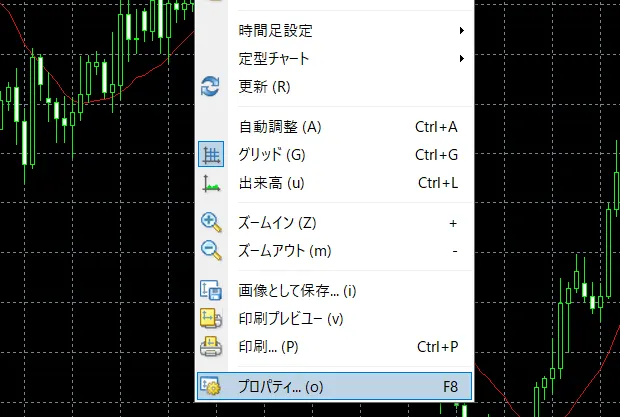The height and width of the screenshot is (417, 620).
Task: Toggle 出来高 (u) menu entry
Action: tap(335, 183)
